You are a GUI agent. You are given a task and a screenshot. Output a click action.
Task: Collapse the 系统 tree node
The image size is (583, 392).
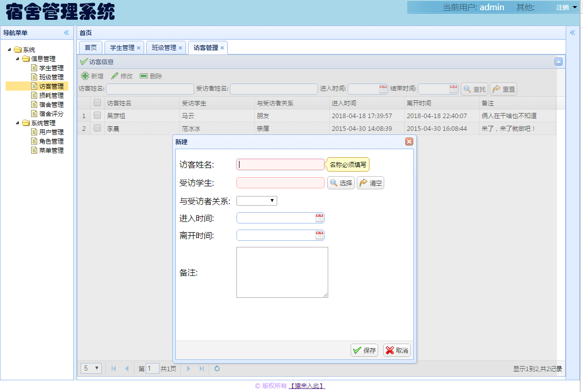click(x=9, y=49)
